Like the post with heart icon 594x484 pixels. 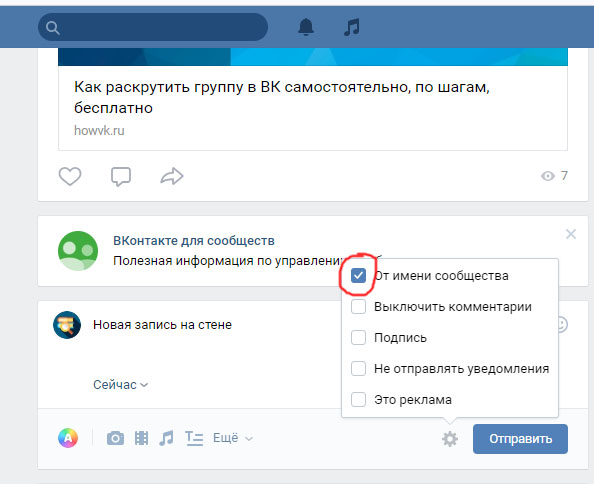pos(70,176)
